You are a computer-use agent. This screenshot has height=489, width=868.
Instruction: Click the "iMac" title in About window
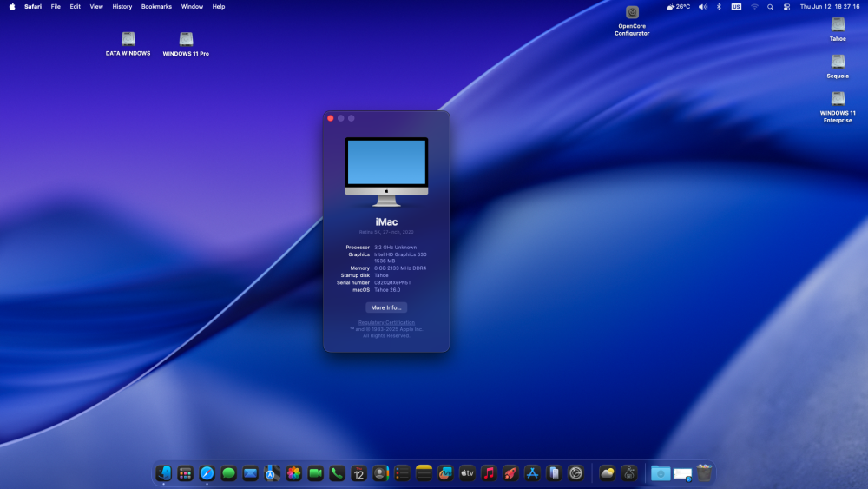386,221
